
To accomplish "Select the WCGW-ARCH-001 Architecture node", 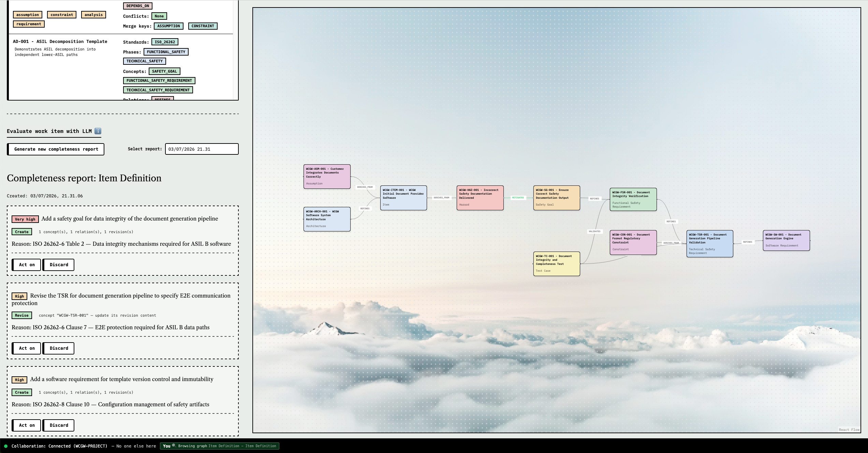I will pyautogui.click(x=327, y=219).
